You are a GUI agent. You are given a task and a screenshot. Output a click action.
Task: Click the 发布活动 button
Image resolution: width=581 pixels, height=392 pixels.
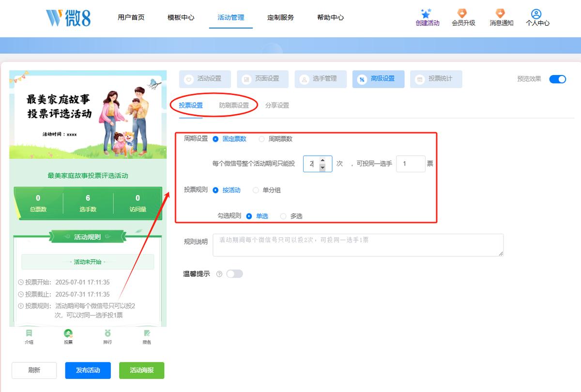click(88, 370)
